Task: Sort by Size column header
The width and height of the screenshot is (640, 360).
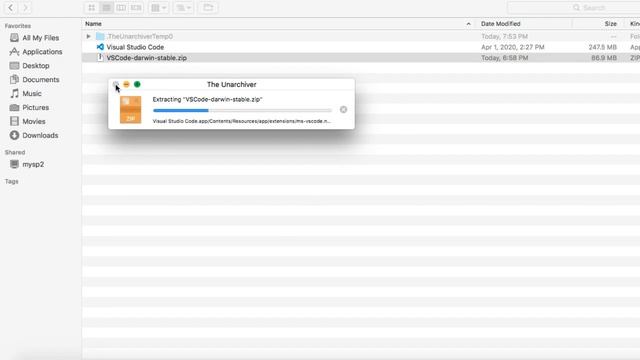Action: [x=611, y=24]
